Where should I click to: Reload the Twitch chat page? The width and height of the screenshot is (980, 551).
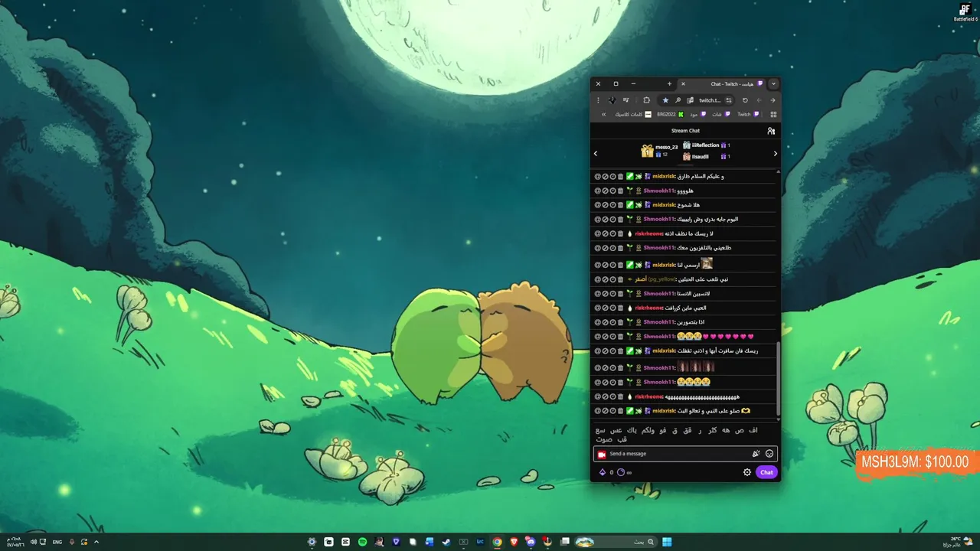pos(745,100)
